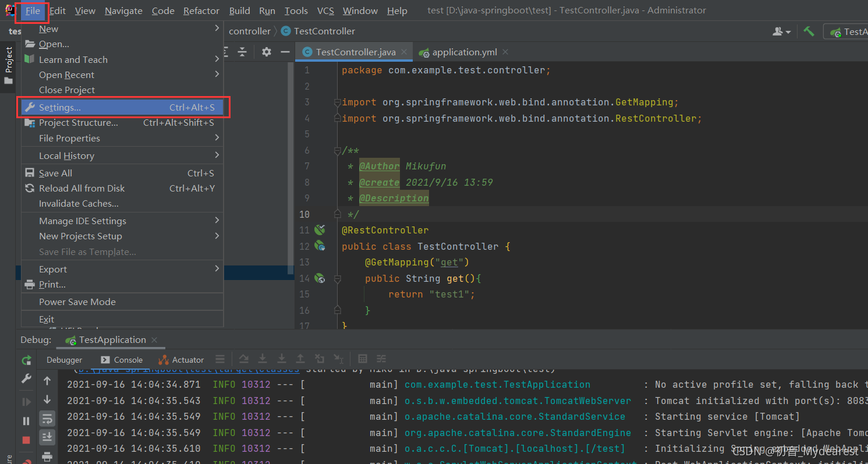
Task: Expand the New submenu
Action: coord(122,29)
